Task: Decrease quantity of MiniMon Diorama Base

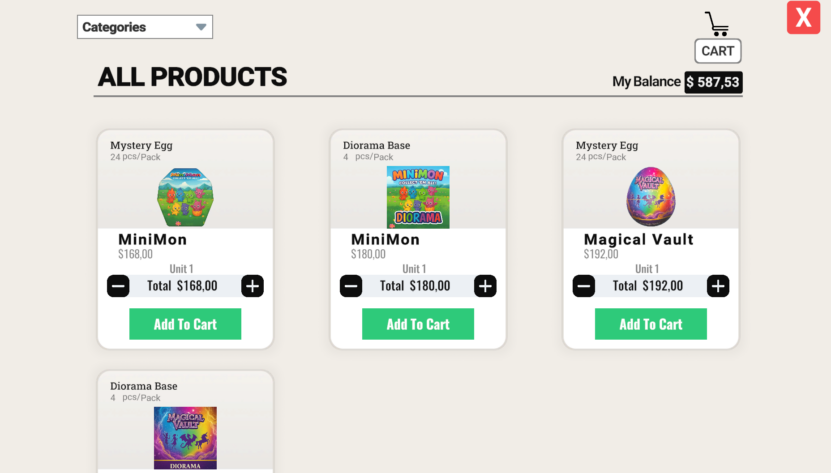Action: (x=351, y=286)
